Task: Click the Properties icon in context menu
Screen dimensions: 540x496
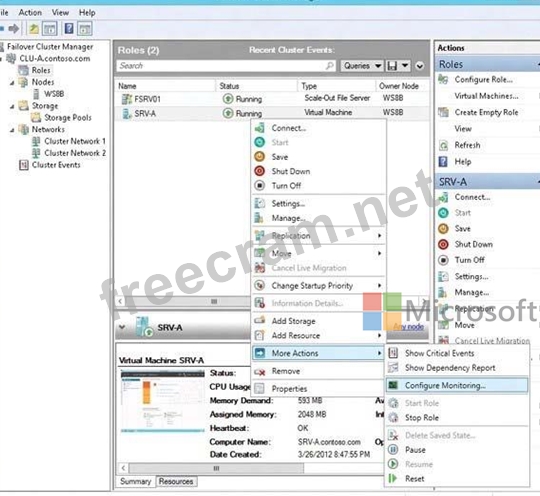Action: 259,389
